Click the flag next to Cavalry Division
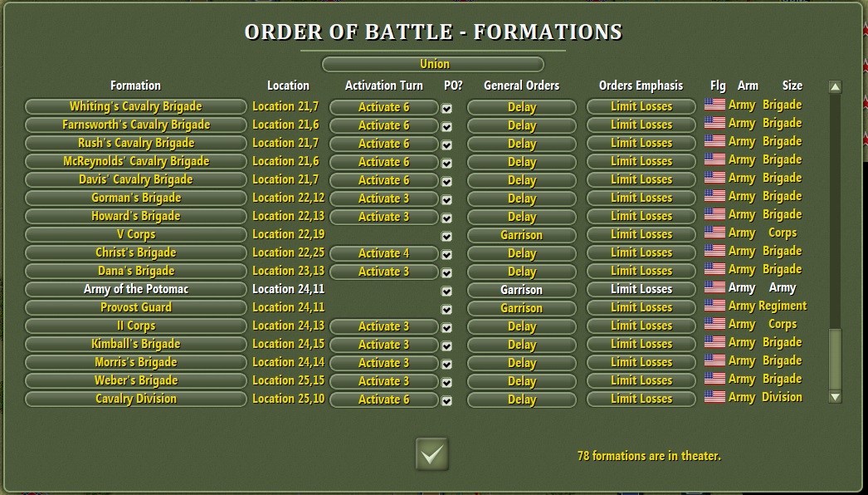Screen dimensions: 868x495 coord(713,399)
